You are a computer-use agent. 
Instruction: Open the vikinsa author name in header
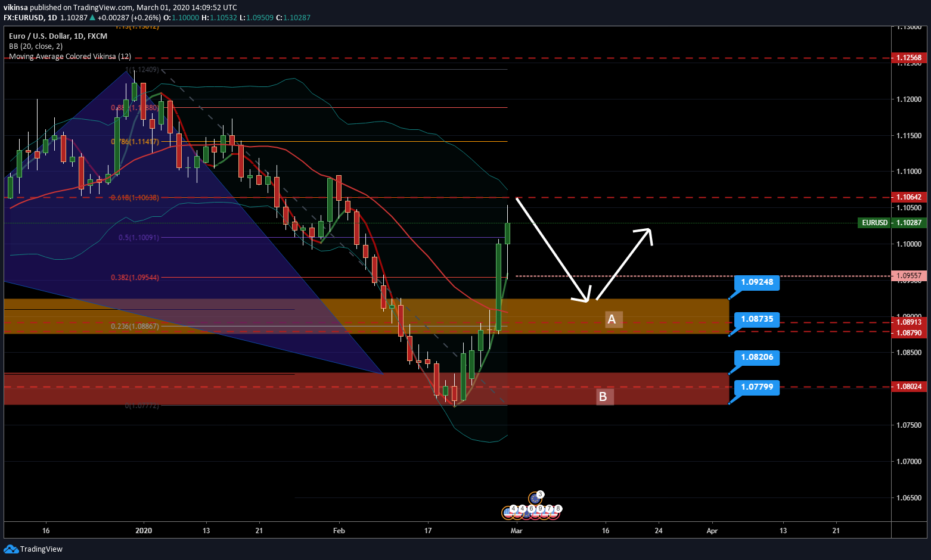(15, 8)
